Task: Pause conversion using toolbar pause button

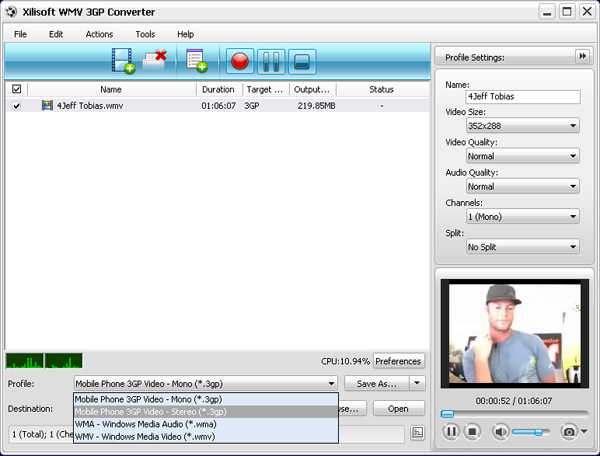Action: [x=271, y=61]
